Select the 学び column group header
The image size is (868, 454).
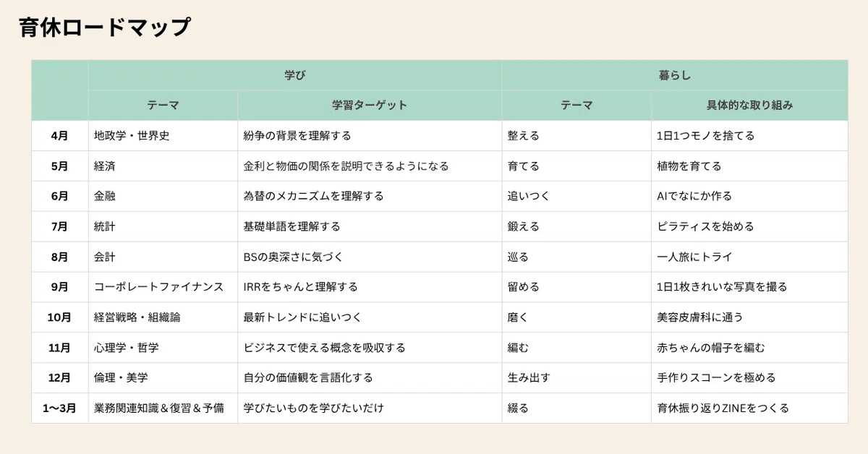[295, 75]
